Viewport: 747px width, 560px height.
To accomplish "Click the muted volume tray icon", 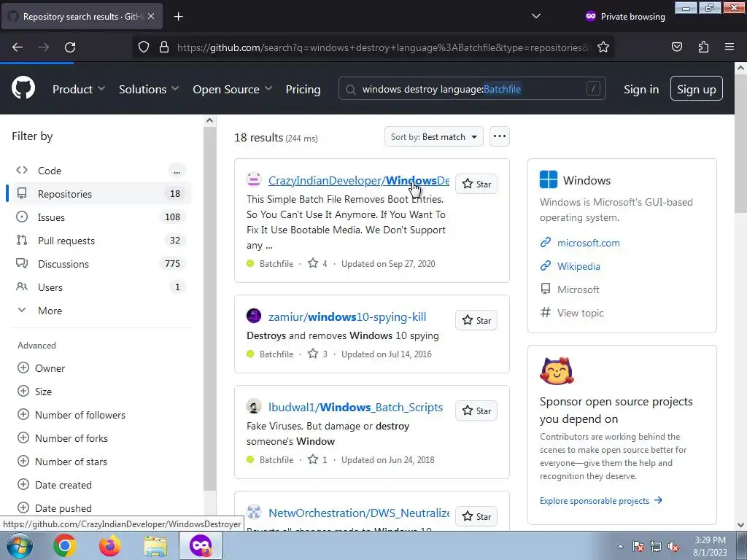I will (x=673, y=547).
